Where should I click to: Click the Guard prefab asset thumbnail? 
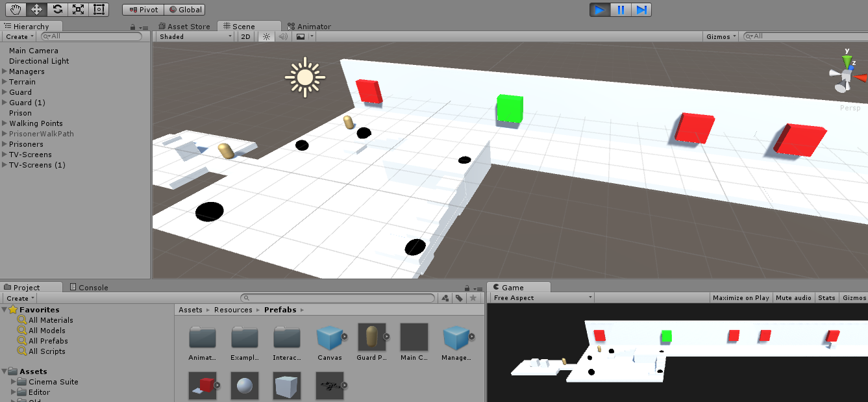point(371,337)
